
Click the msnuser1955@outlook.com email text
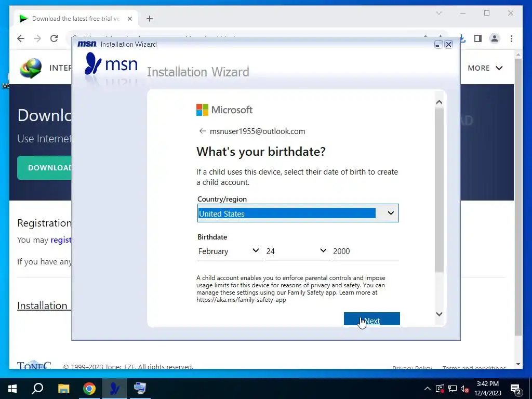pyautogui.click(x=257, y=131)
